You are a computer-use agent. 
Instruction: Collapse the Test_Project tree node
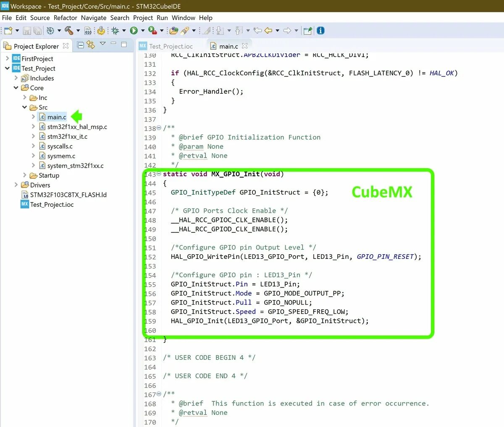(x=7, y=68)
